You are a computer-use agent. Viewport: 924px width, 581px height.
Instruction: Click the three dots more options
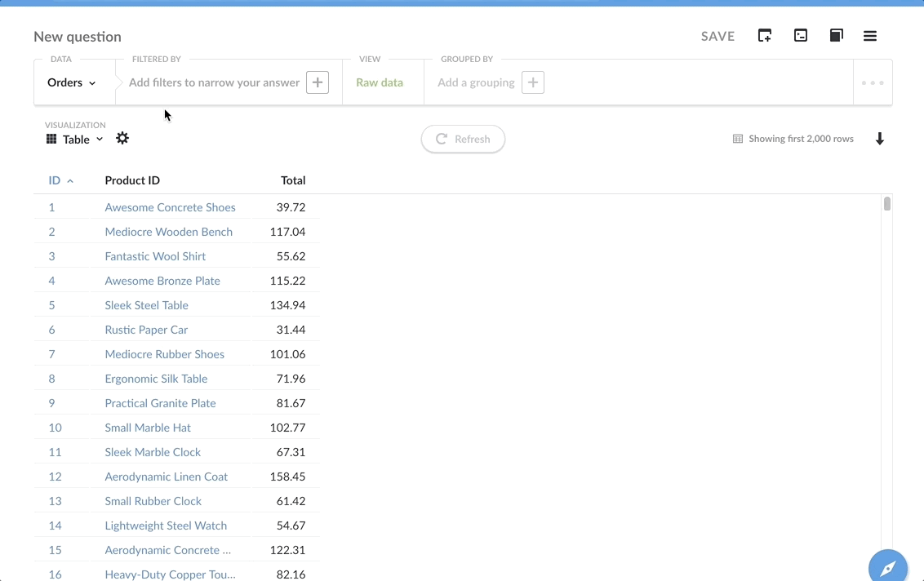pos(873,82)
